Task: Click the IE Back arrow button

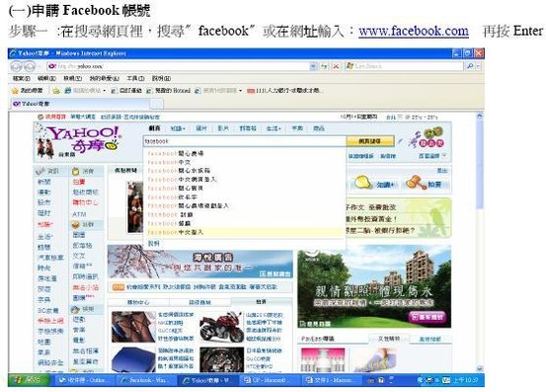Action: (17, 66)
